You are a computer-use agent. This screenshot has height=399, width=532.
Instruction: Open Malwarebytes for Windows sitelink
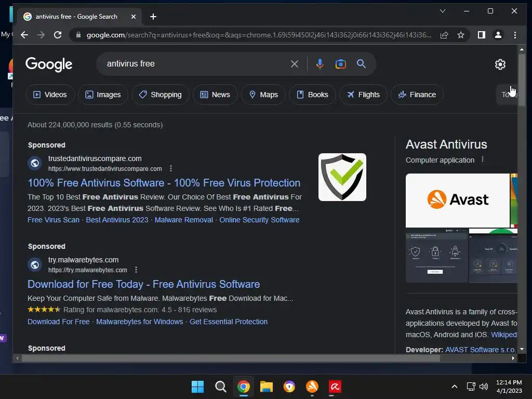[x=139, y=322]
